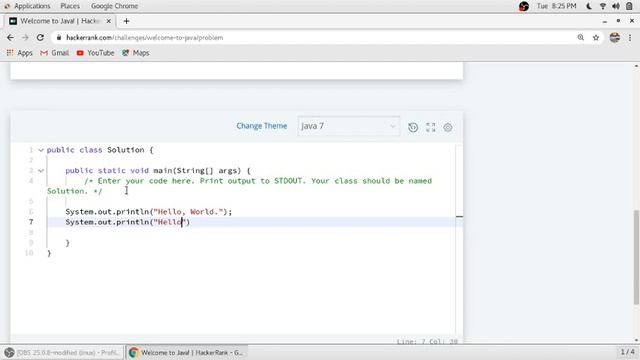Click the address bar URL
The height and width of the screenshot is (360, 640).
(x=144, y=38)
